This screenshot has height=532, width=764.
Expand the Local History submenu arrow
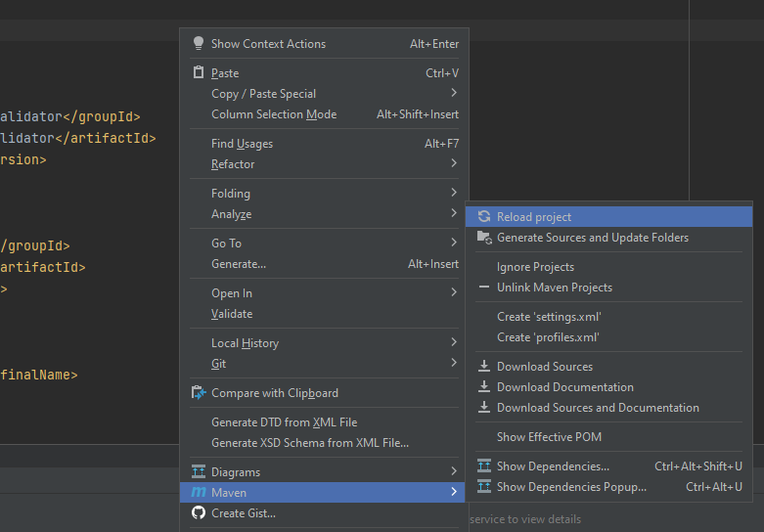pyautogui.click(x=454, y=342)
